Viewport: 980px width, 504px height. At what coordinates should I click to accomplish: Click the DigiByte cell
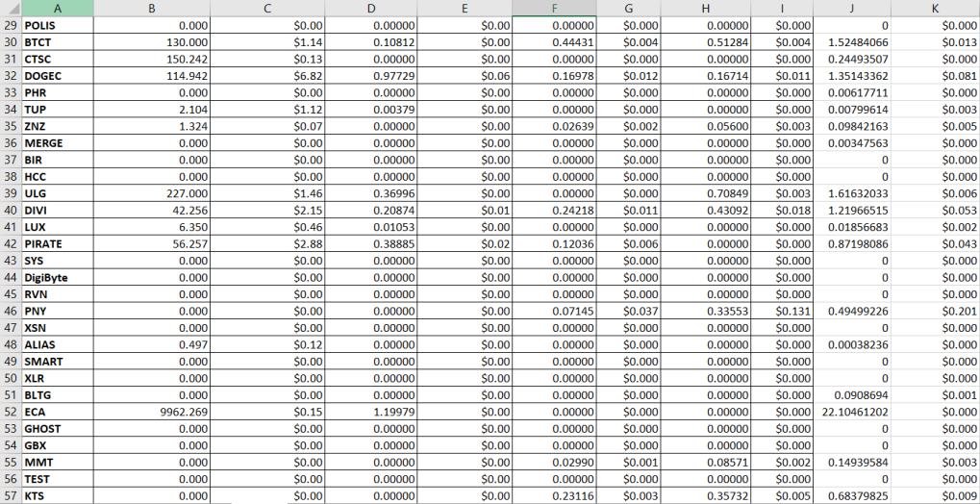[x=58, y=278]
